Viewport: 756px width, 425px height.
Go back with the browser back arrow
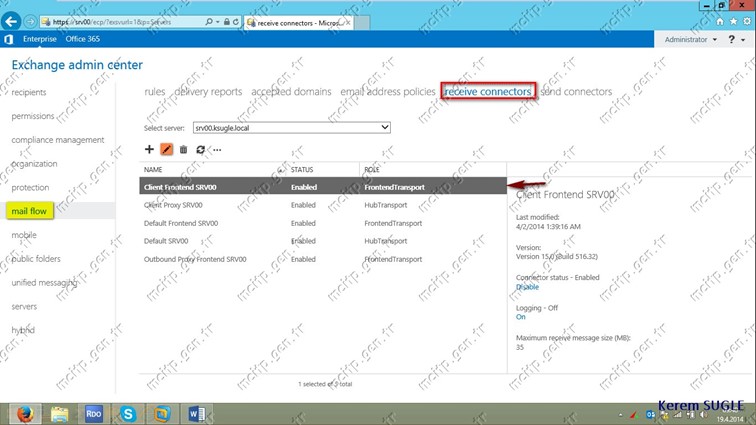pos(11,22)
